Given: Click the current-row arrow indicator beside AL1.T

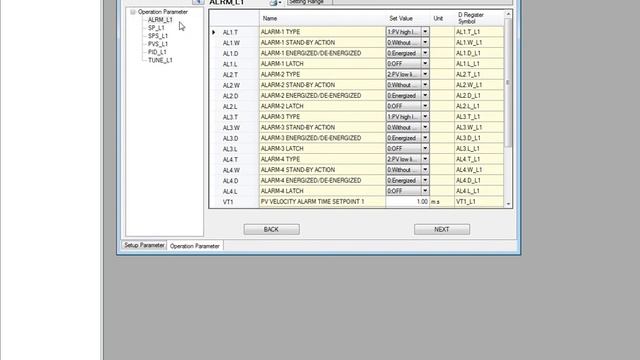Looking at the screenshot, I should pos(213,32).
